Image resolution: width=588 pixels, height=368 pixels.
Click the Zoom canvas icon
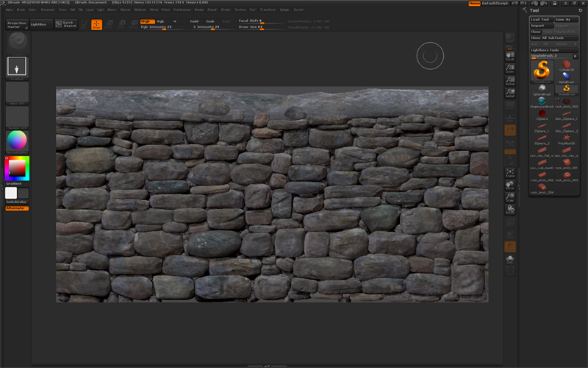coord(511,69)
